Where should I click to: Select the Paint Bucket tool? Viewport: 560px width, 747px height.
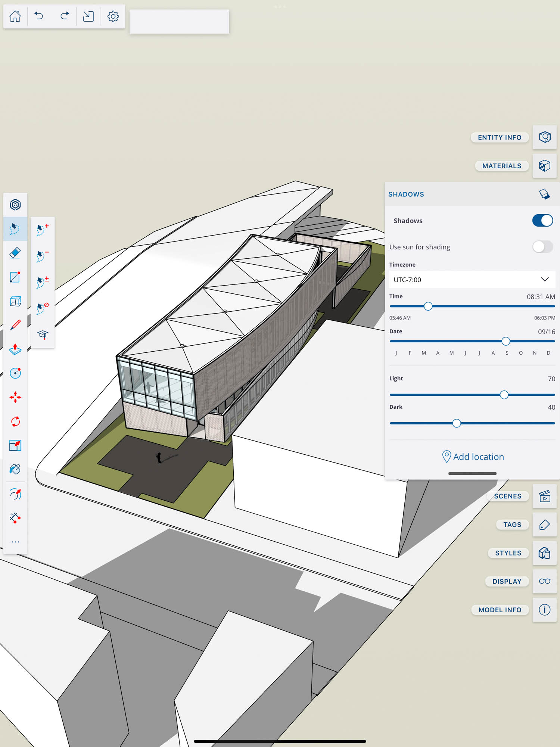[15, 469]
